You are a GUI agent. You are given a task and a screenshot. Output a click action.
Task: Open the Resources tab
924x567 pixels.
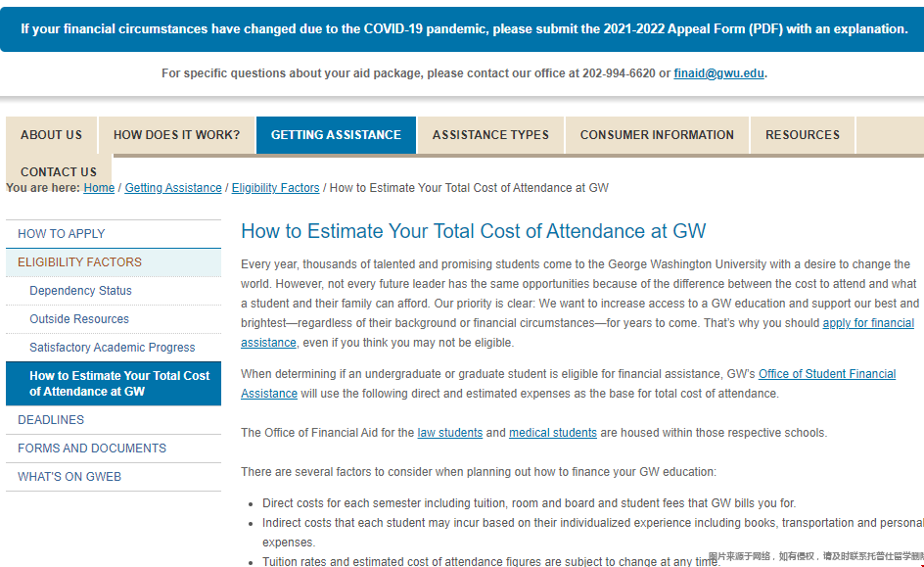[802, 135]
